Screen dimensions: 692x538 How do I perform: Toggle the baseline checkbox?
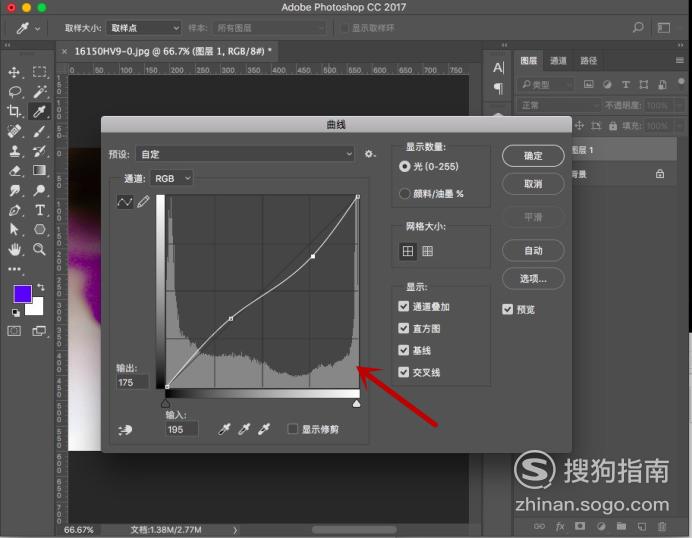coord(403,350)
